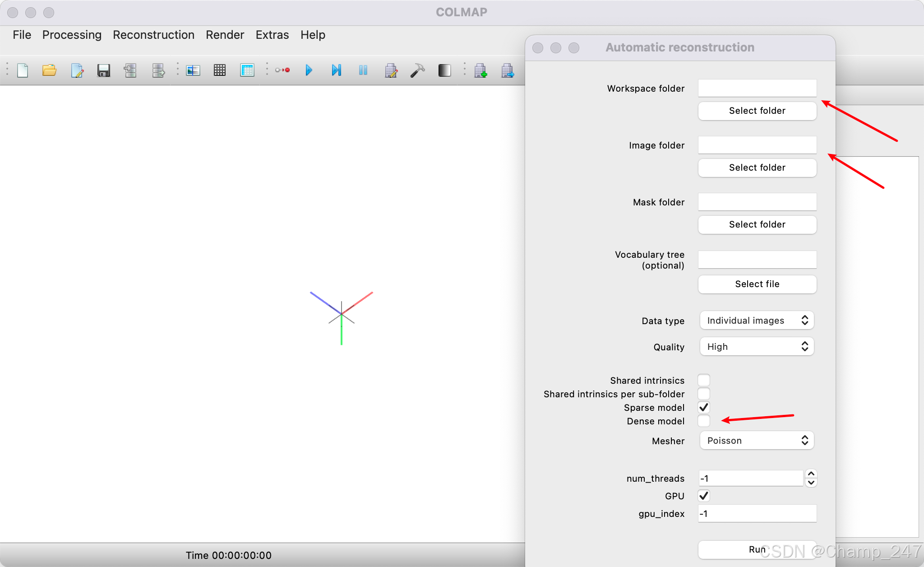
Task: Click the Render options gradient icon
Action: (x=444, y=70)
